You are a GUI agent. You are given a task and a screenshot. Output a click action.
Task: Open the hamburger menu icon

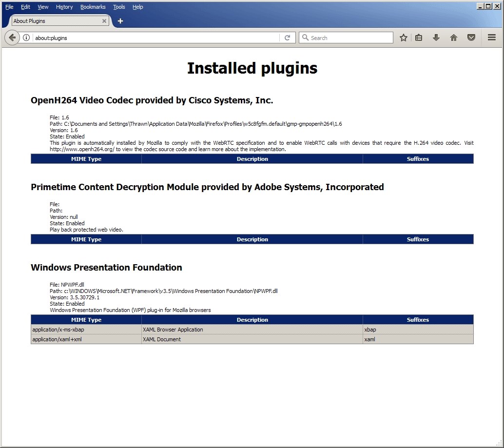click(491, 38)
